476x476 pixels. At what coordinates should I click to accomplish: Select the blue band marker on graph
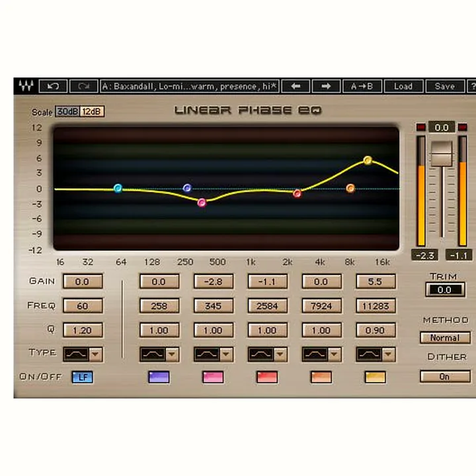187,188
